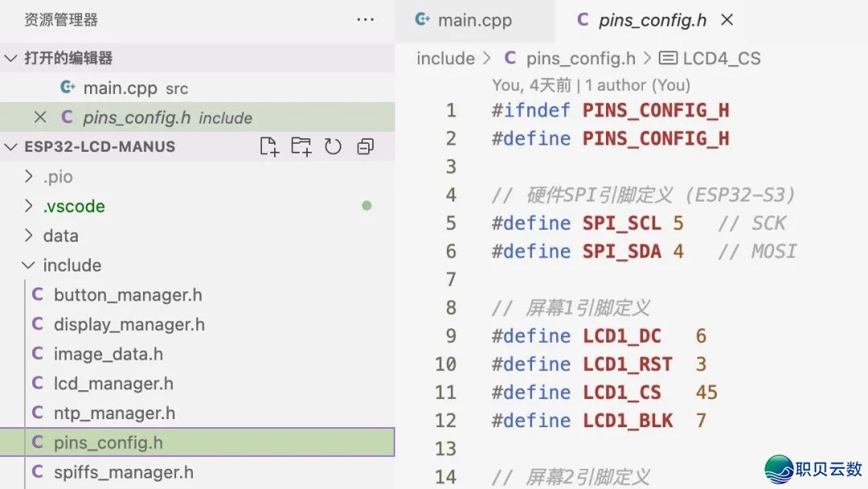The image size is (868, 489).
Task: Open the explorer more actions ellipsis
Action: pos(366,20)
